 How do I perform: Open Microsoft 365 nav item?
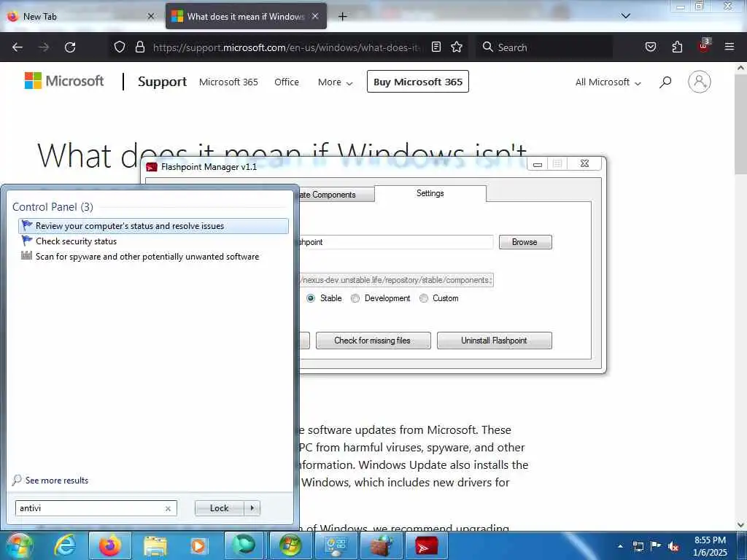tap(228, 82)
